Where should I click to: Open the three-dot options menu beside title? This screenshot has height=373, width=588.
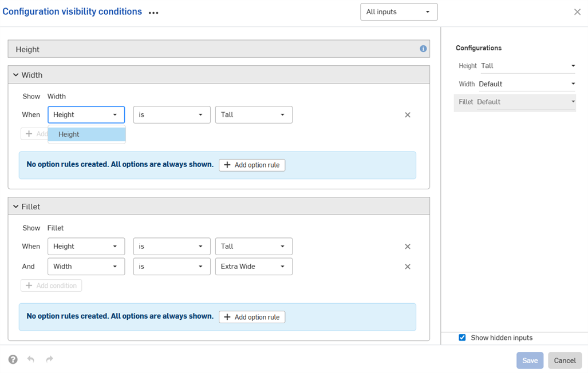coord(153,13)
